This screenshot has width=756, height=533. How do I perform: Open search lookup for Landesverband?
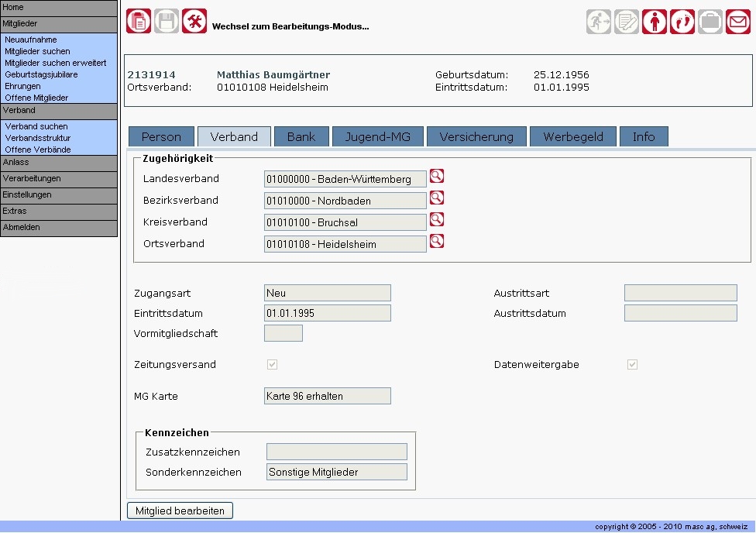point(437,177)
